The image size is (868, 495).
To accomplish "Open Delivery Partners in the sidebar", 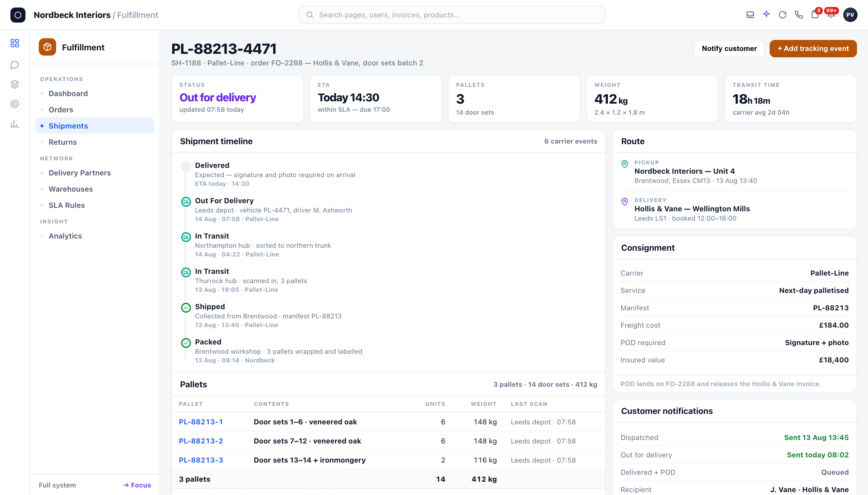I will click(x=95, y=173).
